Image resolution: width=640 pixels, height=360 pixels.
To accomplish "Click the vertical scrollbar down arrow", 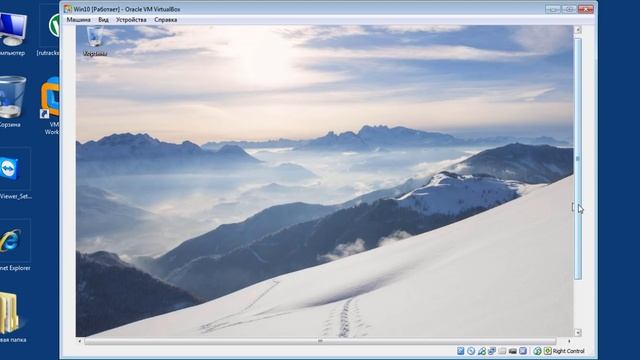I will coord(578,333).
